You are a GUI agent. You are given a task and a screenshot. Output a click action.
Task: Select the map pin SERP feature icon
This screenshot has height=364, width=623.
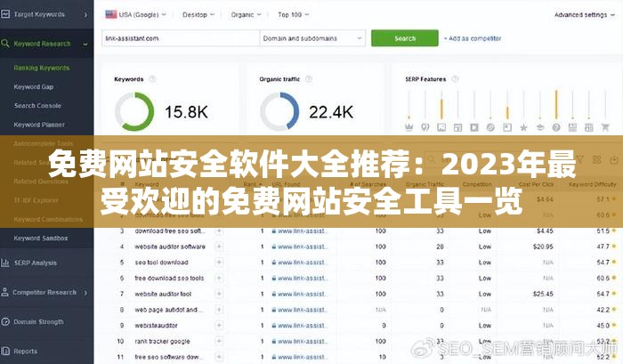point(425,127)
